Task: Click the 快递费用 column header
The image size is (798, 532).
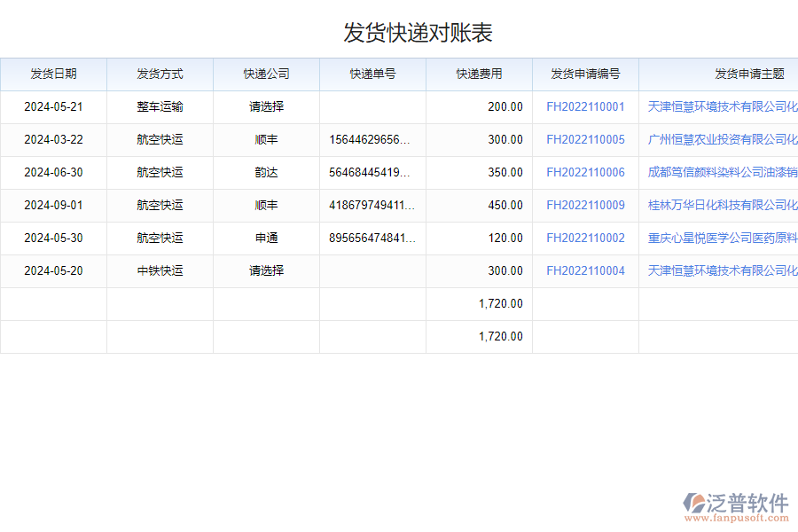Action: click(479, 74)
